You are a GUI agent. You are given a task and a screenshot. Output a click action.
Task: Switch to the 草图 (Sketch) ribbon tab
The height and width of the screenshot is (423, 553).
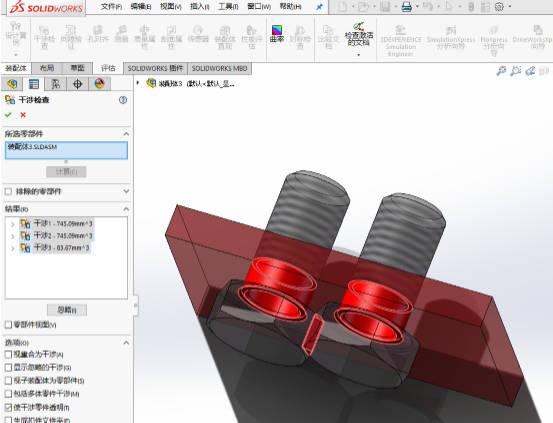(x=77, y=68)
